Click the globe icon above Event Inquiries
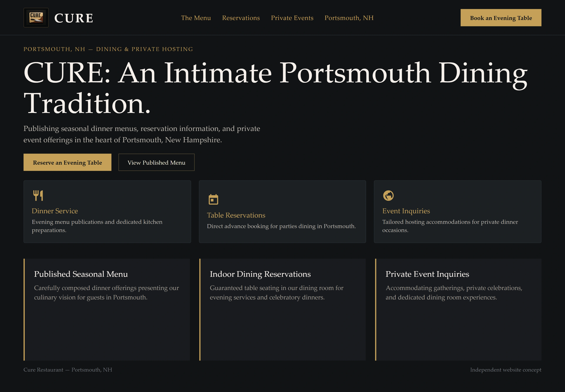565x392 pixels. click(388, 195)
